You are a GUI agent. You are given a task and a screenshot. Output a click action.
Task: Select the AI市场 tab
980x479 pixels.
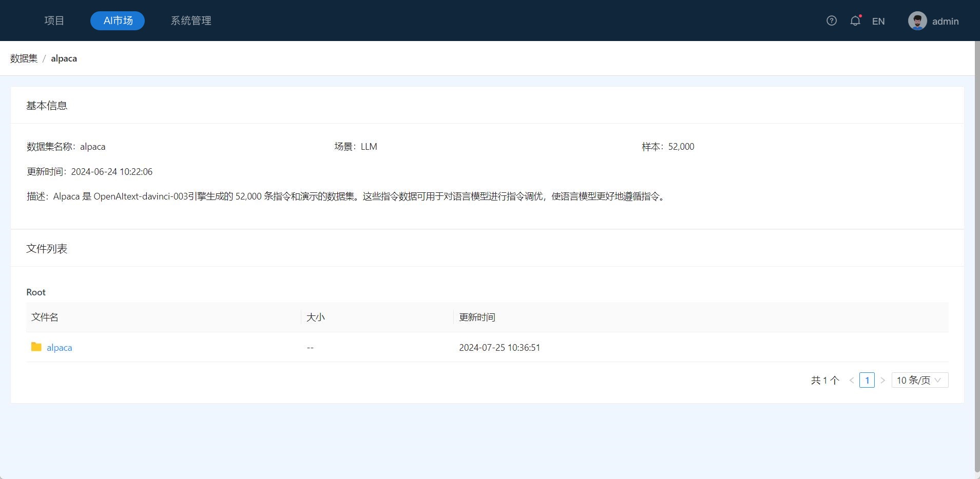tap(118, 21)
